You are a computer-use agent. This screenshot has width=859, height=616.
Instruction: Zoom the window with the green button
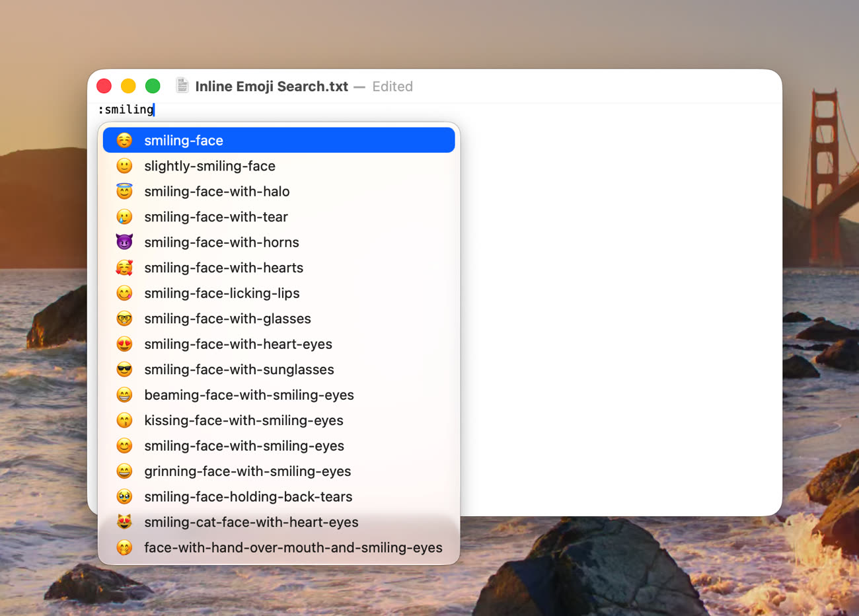coord(153,86)
